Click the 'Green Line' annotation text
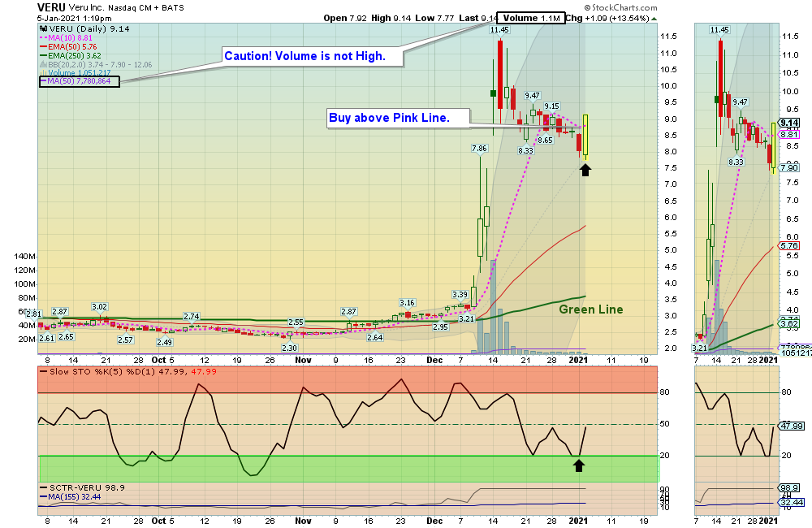Viewport: 812px width, 528px height. [x=591, y=309]
